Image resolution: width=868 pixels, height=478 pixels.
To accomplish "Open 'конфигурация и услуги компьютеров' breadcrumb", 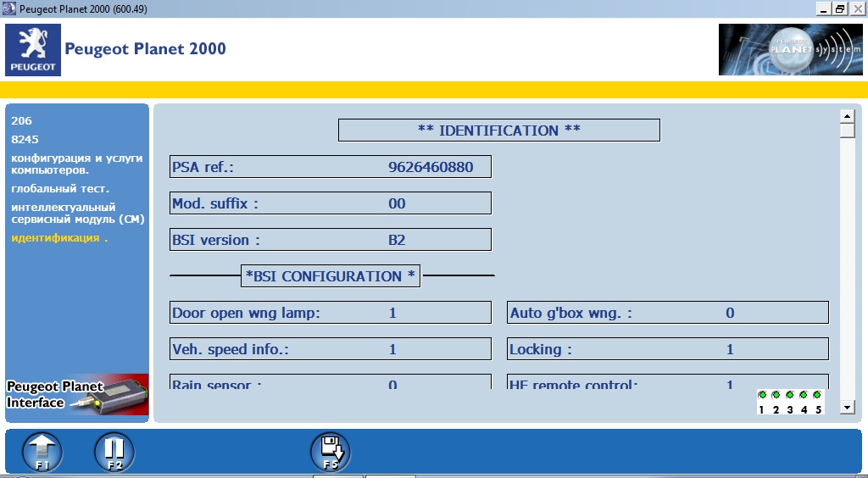I will (x=77, y=164).
